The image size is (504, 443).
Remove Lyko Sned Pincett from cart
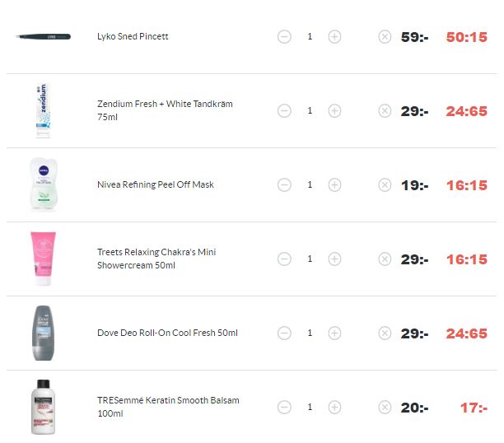[385, 37]
